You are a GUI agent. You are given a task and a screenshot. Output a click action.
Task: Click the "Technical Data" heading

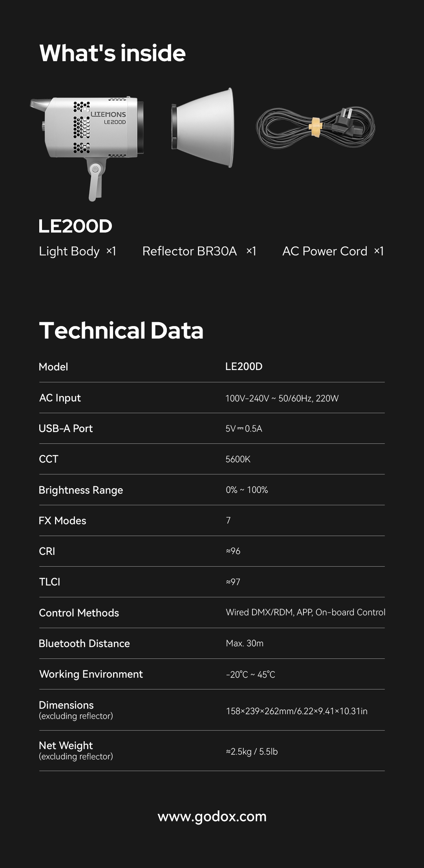click(121, 330)
